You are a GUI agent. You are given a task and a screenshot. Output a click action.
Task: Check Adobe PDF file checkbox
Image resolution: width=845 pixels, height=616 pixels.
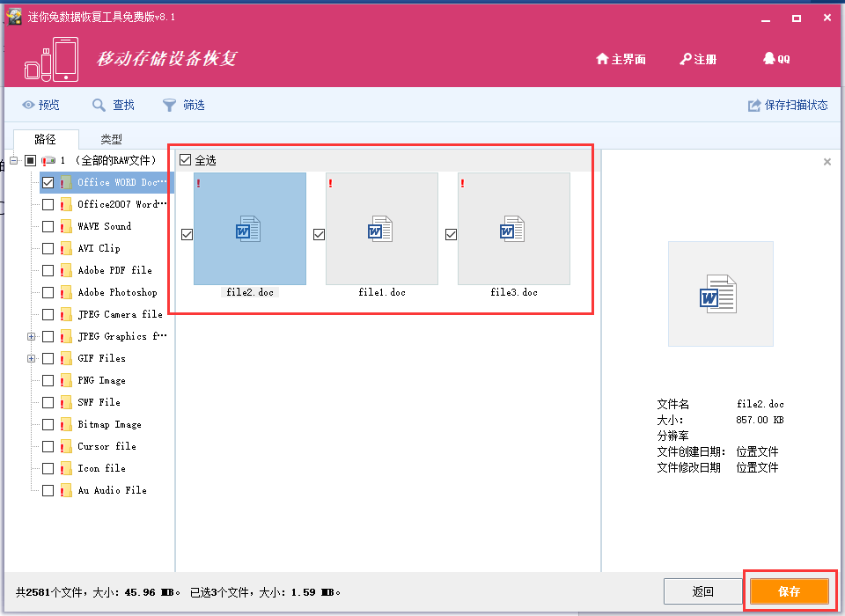(x=48, y=270)
